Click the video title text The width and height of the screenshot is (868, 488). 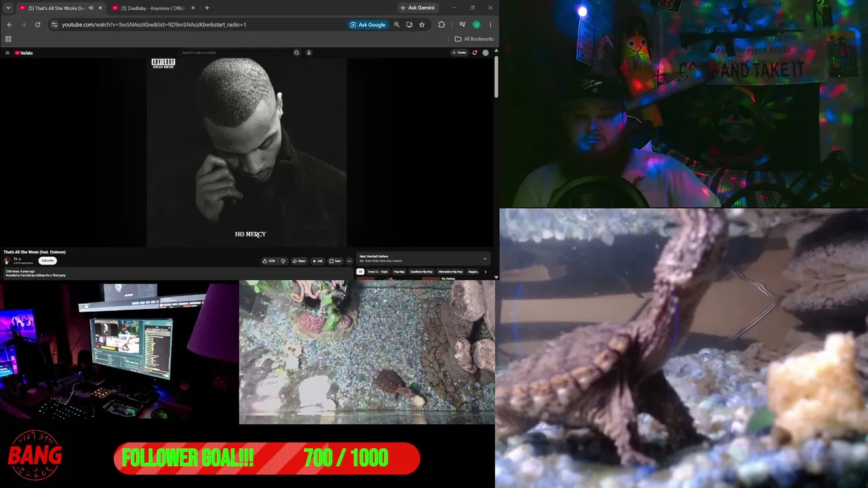click(x=35, y=252)
